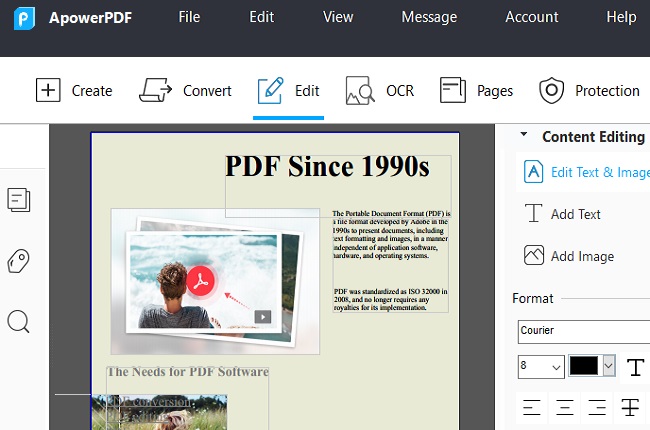Viewport: 650px width, 430px height.
Task: Open the Message menu
Action: tap(429, 17)
